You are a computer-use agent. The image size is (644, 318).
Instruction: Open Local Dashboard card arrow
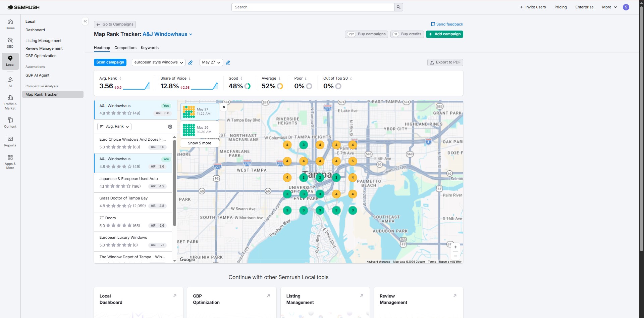(175, 296)
